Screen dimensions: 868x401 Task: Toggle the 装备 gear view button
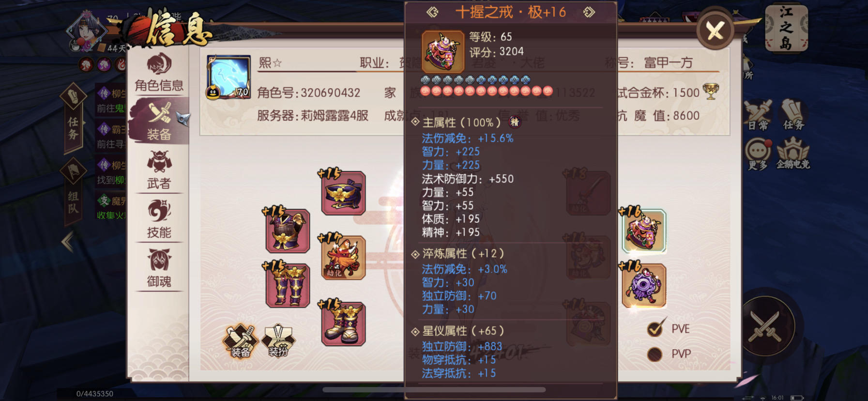(240, 341)
